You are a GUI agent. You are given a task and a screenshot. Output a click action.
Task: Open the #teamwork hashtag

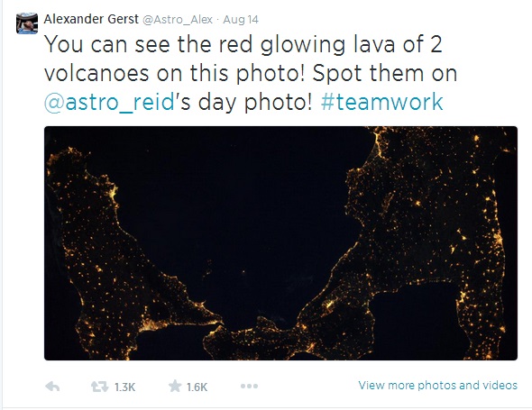pos(382,102)
